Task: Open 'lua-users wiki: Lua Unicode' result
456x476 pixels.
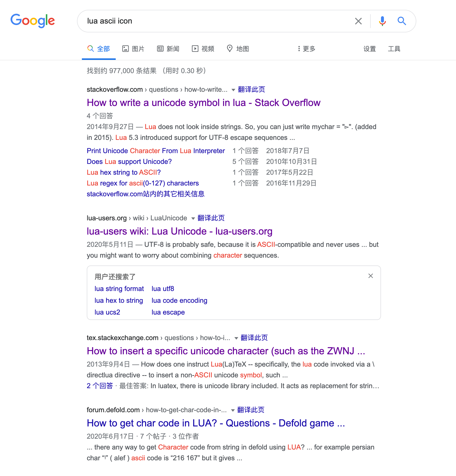Action: point(180,231)
